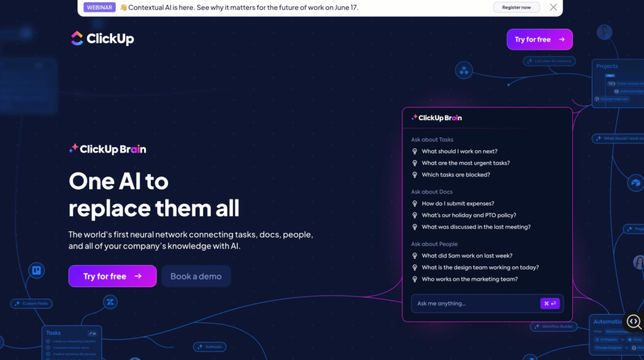Select 'Which tasks are blocked?' suggestion

tap(455, 175)
